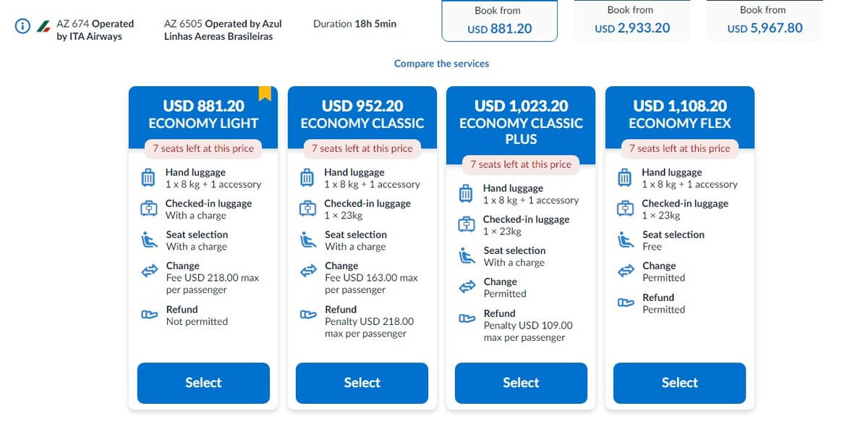Click the ITA Airways logo icon
868x427 pixels.
coord(43,26)
